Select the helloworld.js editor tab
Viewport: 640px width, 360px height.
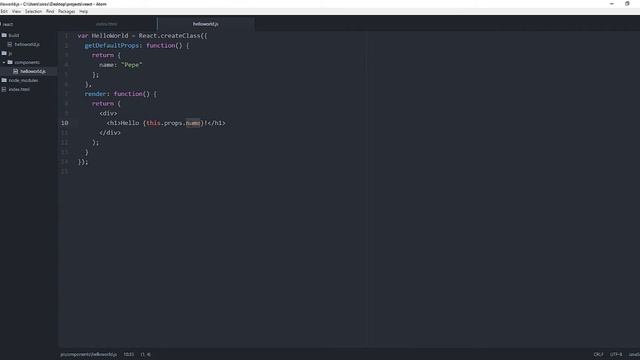(x=206, y=24)
